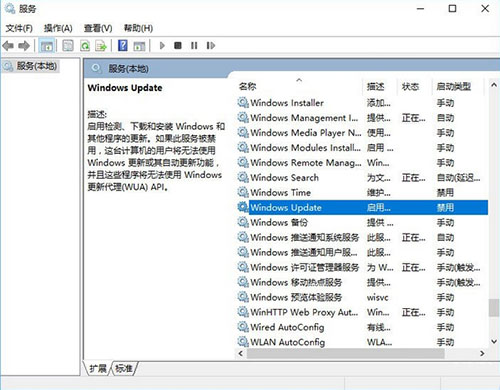Maximize the 服务 window
500x390 pixels.
coord(452,9)
